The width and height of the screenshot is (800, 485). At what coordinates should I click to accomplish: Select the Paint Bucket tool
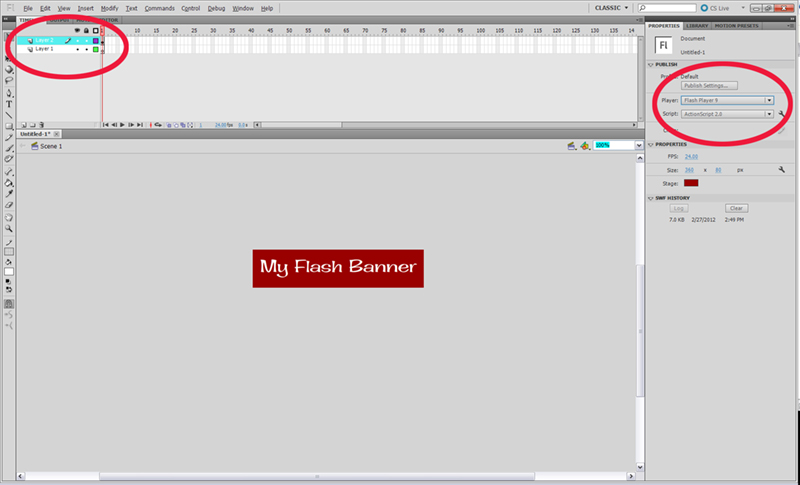click(9, 183)
